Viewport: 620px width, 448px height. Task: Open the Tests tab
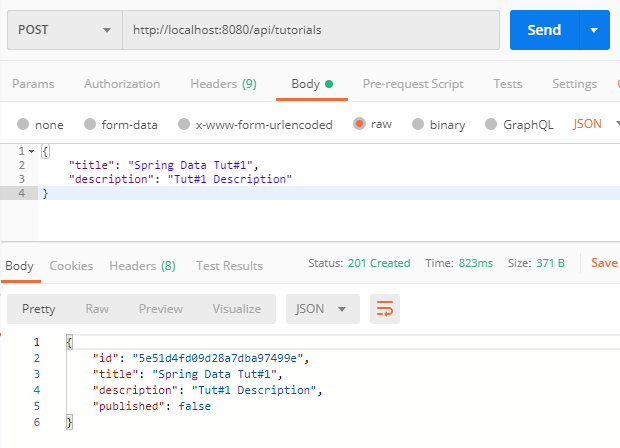click(508, 84)
